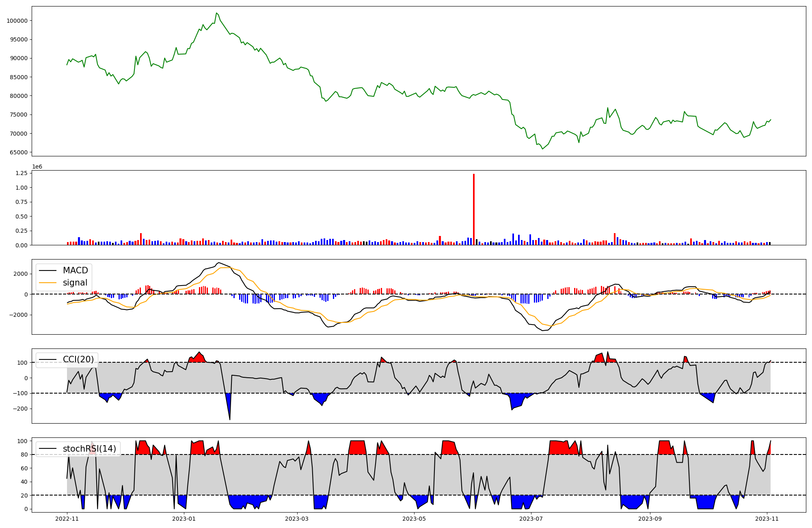
Task: Click the price chart's highest peak
Action: 216,13
